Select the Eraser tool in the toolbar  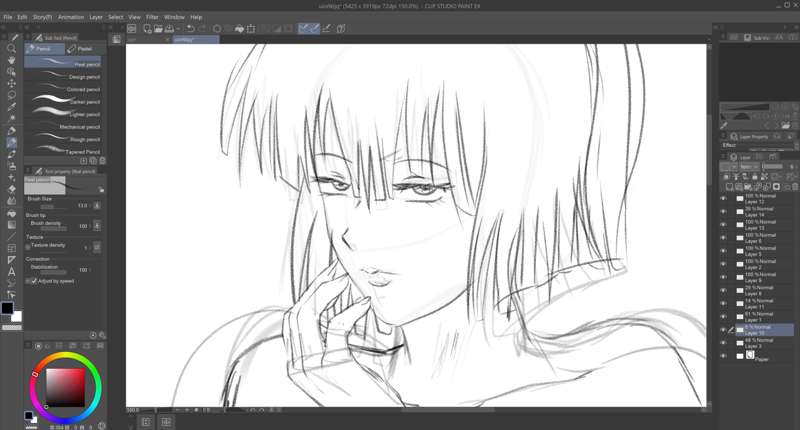(11, 189)
